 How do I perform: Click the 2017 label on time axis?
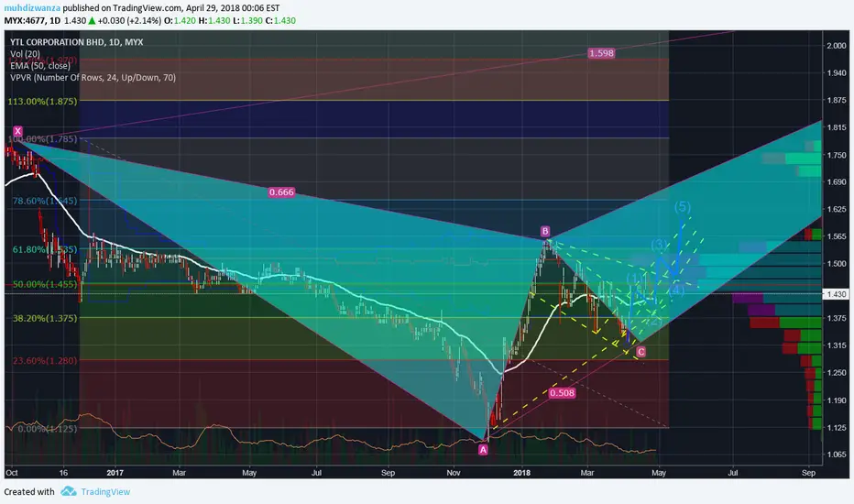tap(115, 473)
